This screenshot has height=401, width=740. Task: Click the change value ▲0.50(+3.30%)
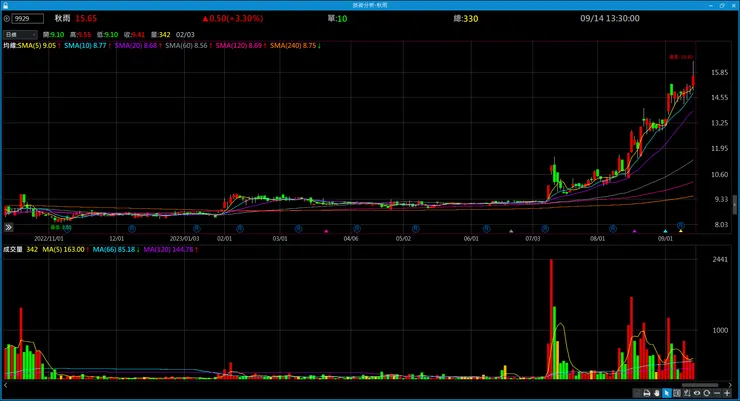233,18
